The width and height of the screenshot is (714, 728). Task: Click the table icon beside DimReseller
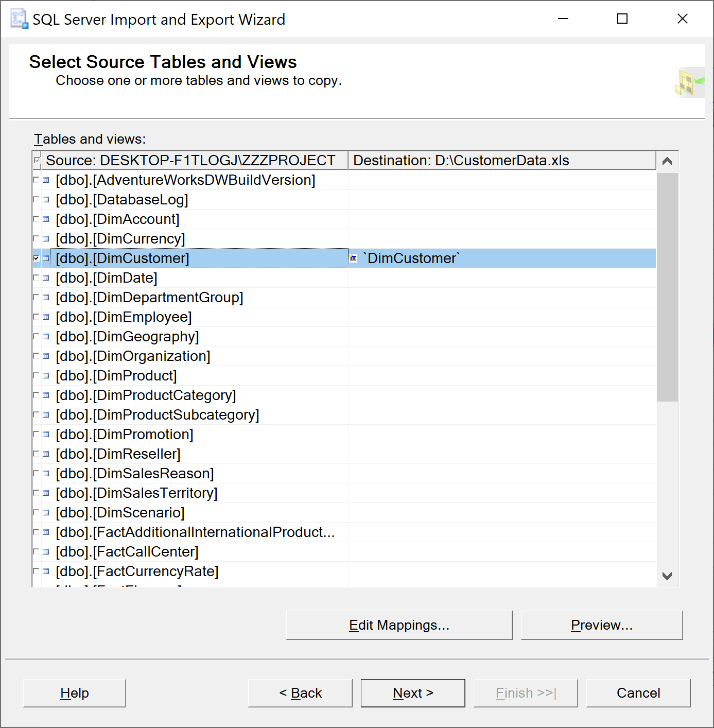coord(46,454)
